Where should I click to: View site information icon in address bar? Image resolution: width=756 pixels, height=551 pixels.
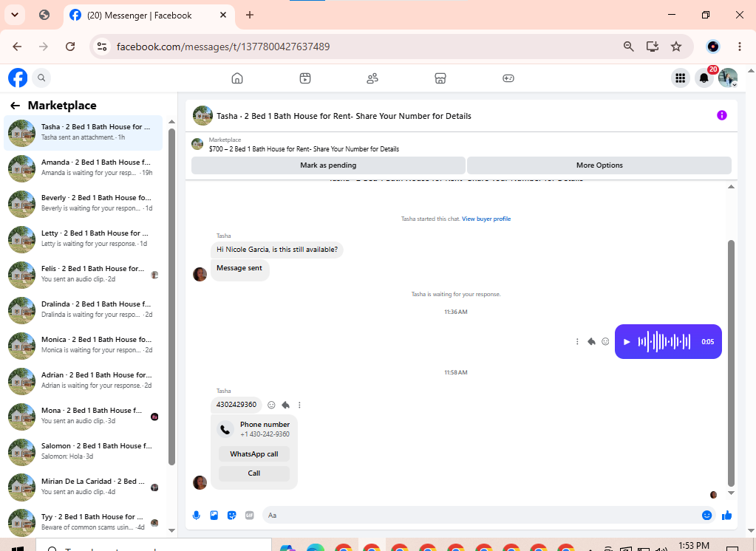coord(102,47)
